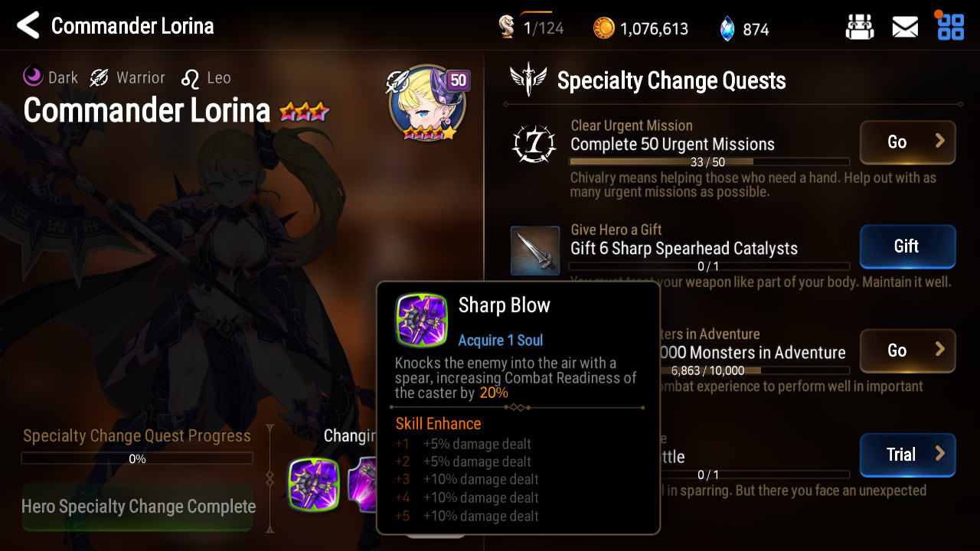Tap the Urgent Missions progress bar

point(709,162)
